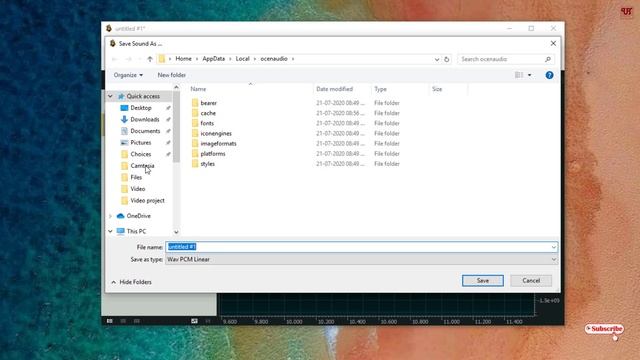Click New folder
This screenshot has width=640, height=360.
coord(171,75)
